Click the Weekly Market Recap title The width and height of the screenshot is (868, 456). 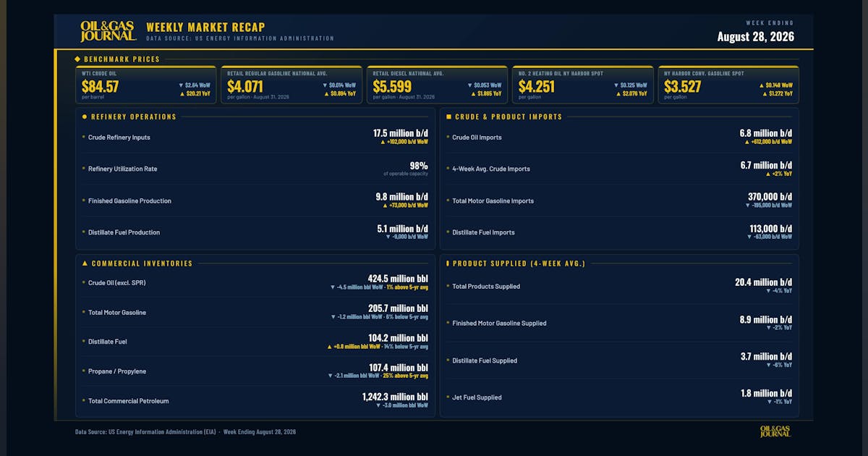click(x=205, y=28)
